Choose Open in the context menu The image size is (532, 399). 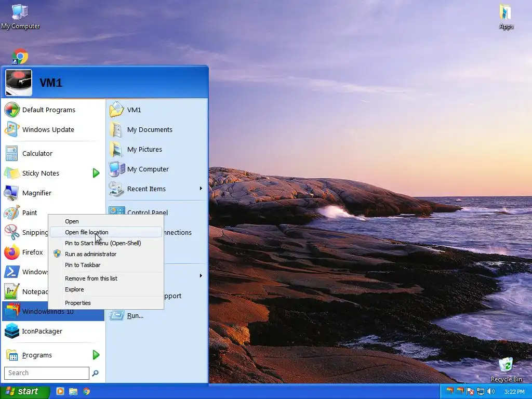point(106,221)
